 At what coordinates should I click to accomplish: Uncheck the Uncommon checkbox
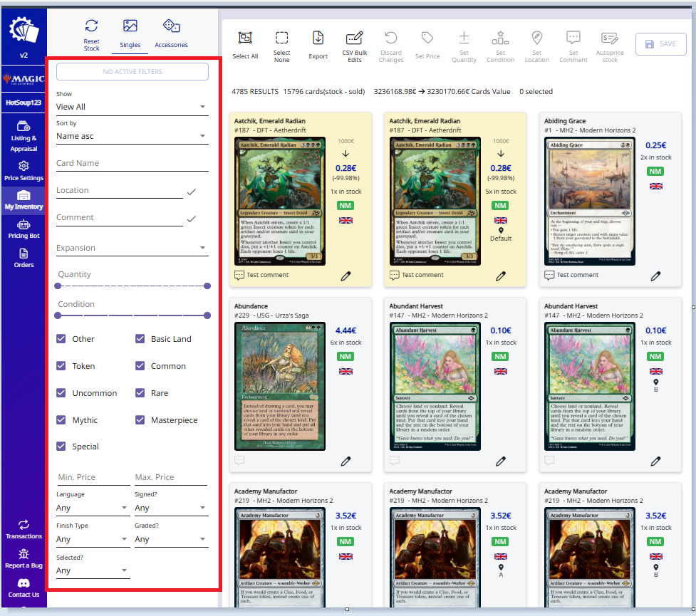point(61,393)
